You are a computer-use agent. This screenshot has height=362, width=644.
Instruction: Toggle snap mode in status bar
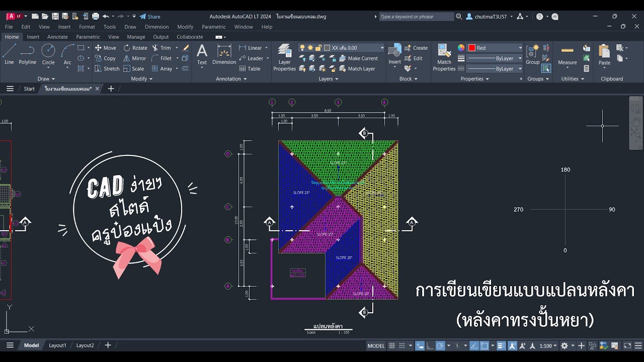point(402,346)
